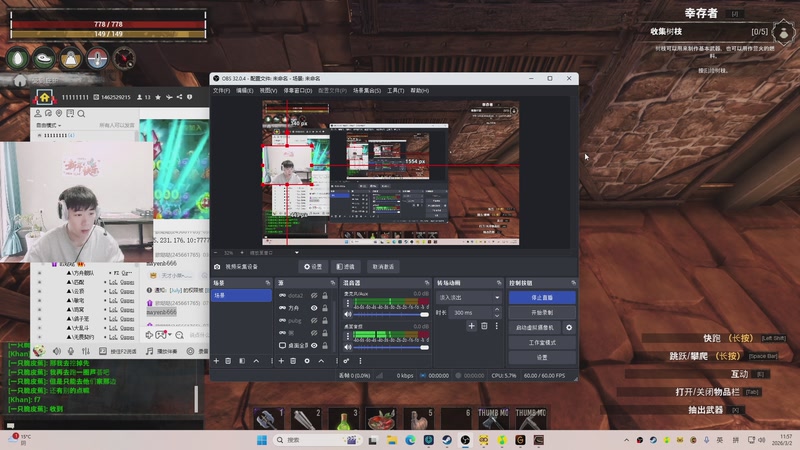Open the audio equalizer icon in chat window
The height and width of the screenshot is (450, 800).
click(x=86, y=352)
